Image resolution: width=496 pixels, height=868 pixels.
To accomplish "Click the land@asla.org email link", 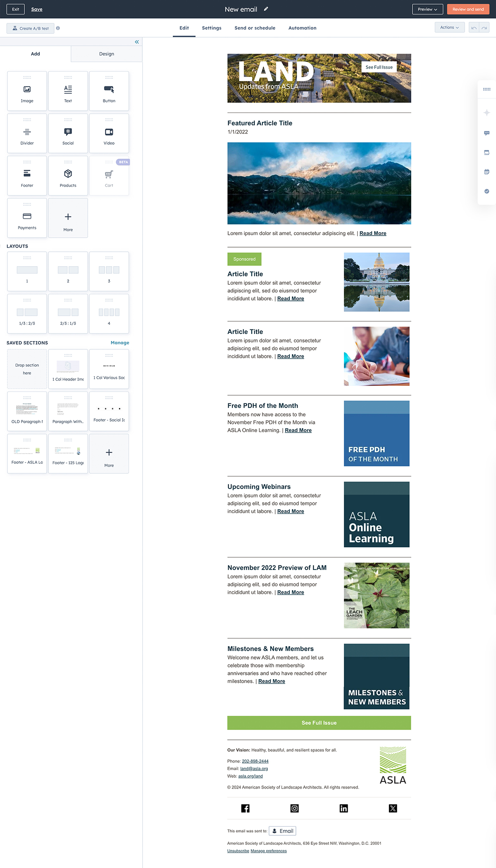I will pyautogui.click(x=254, y=769).
